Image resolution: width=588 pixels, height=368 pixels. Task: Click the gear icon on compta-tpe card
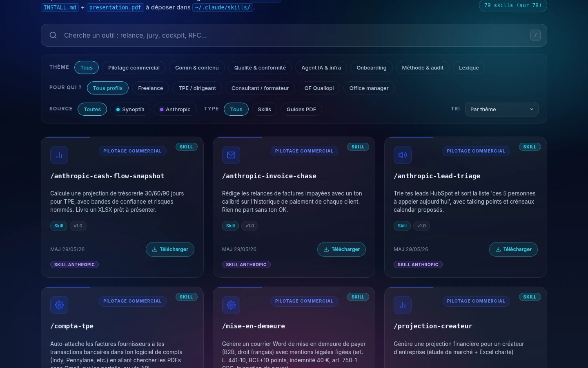pyautogui.click(x=59, y=305)
